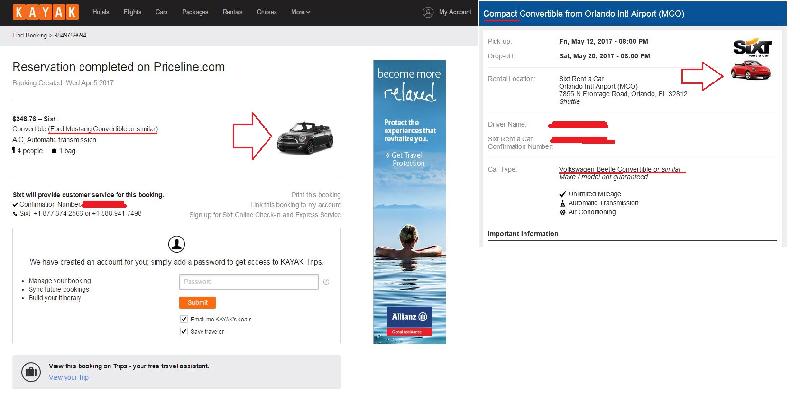Image resolution: width=800 pixels, height=393 pixels.
Task: Open the Hotels menu item
Action: pyautogui.click(x=101, y=12)
